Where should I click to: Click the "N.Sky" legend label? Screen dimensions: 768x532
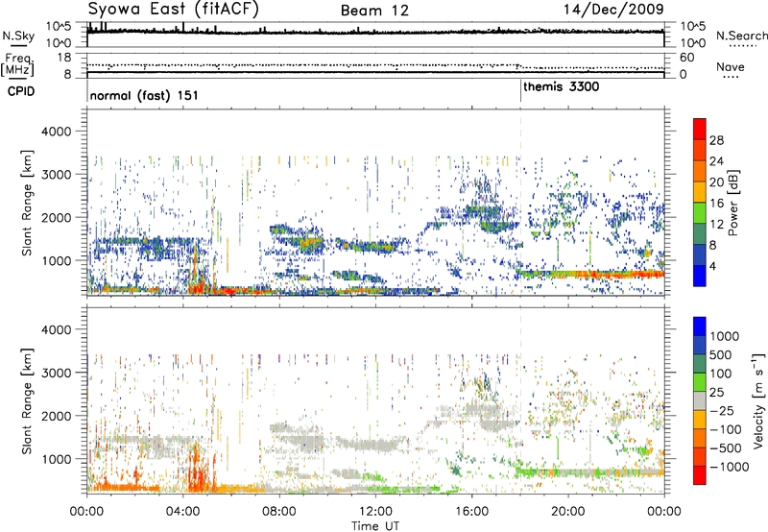(18, 36)
